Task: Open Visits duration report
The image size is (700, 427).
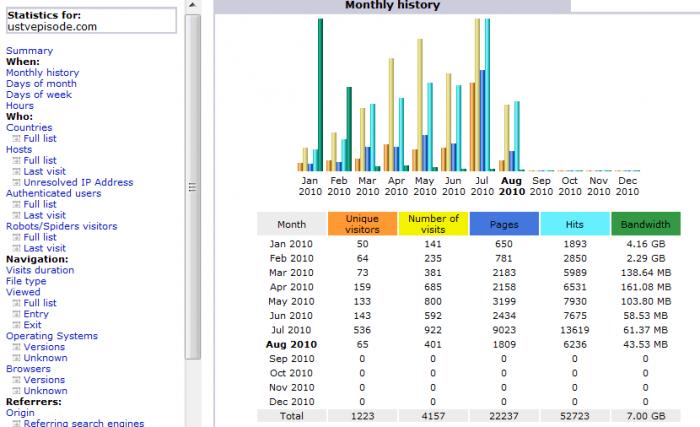Action: 40,270
